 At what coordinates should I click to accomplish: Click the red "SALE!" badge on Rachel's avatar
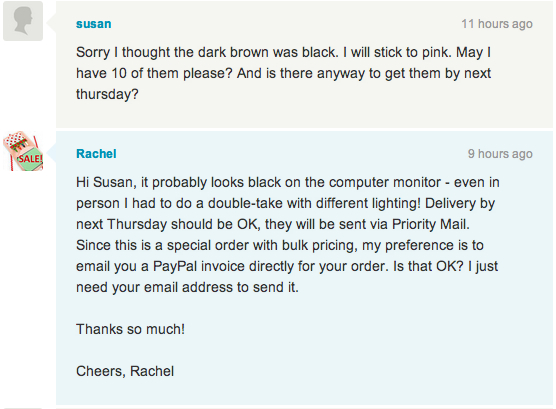pyautogui.click(x=30, y=159)
